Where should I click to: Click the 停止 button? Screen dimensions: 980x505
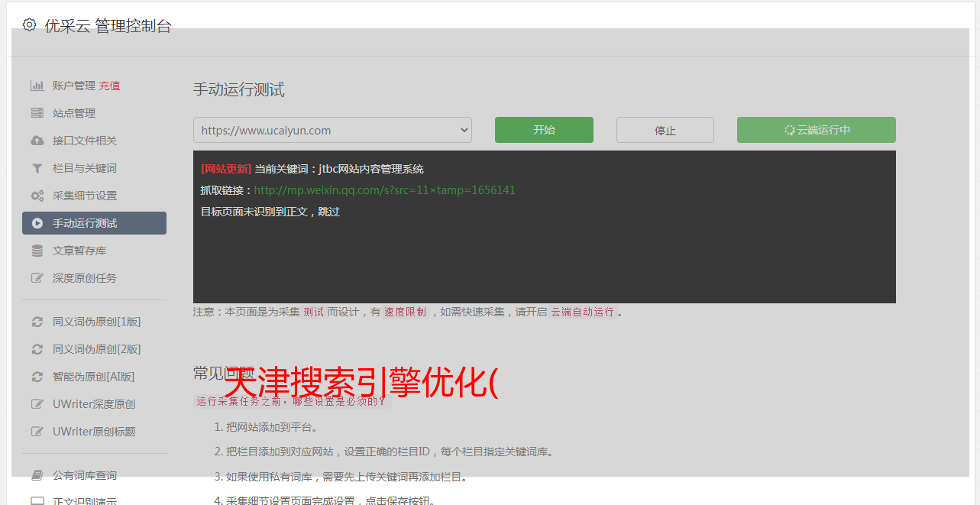click(x=665, y=130)
